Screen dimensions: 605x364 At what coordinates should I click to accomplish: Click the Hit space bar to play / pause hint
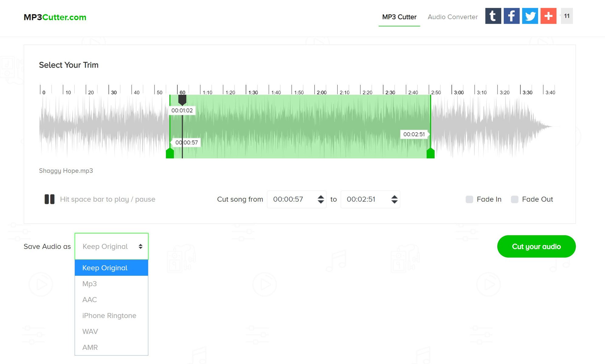[107, 199]
